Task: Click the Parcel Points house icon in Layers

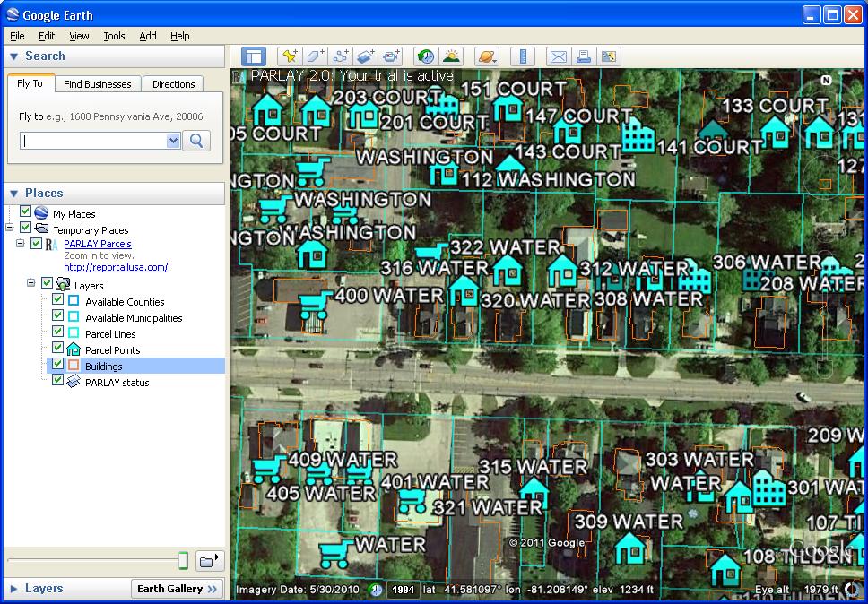Action: (x=73, y=349)
